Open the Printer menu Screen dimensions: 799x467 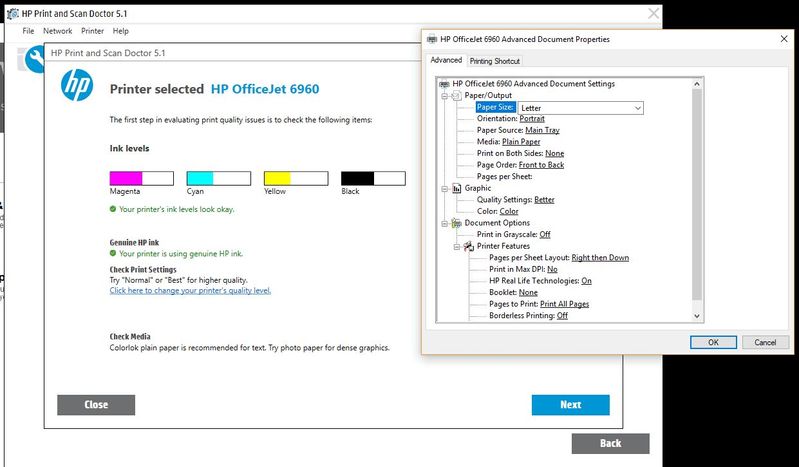92,31
